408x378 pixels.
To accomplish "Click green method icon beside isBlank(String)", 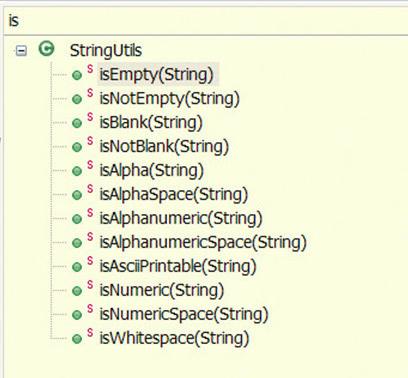I will pos(77,123).
